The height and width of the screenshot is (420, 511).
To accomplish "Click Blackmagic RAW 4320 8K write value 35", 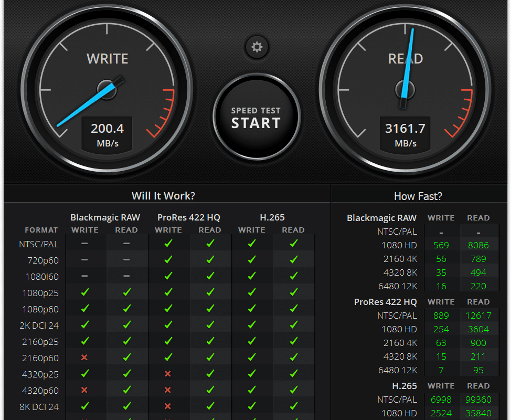I will (x=441, y=272).
